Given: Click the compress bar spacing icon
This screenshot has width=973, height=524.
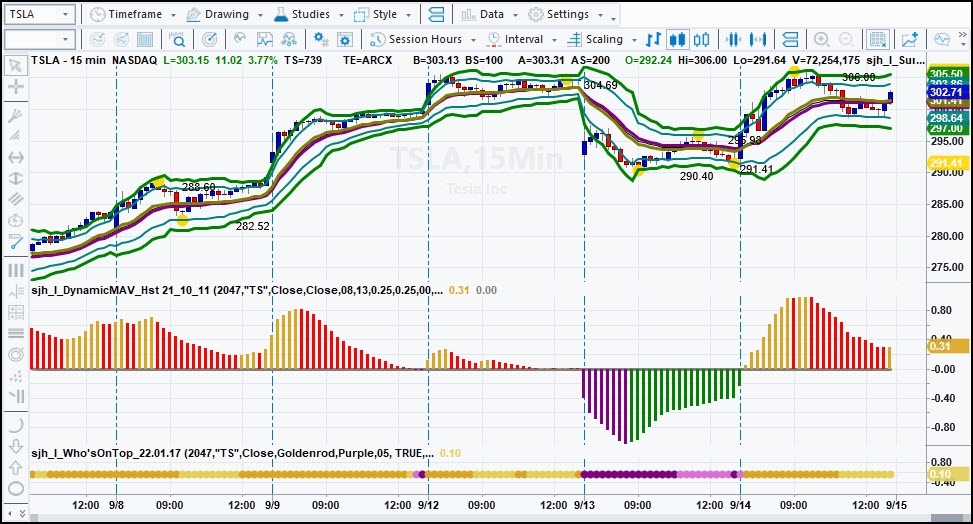Looking at the screenshot, I should [733, 40].
